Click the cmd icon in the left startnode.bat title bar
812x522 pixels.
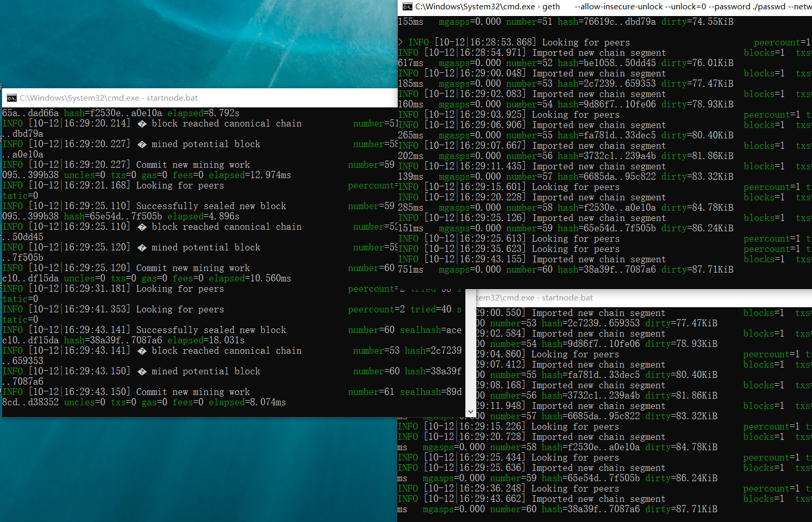tap(11, 98)
